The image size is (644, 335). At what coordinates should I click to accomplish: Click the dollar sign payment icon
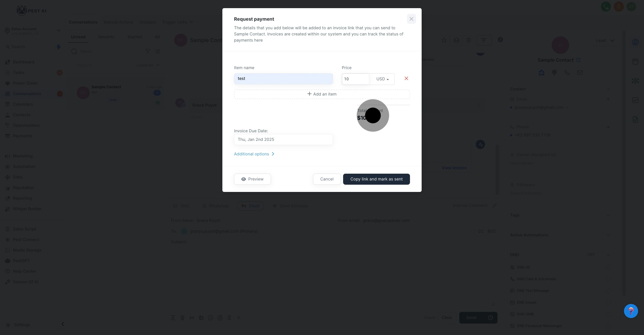[229, 318]
